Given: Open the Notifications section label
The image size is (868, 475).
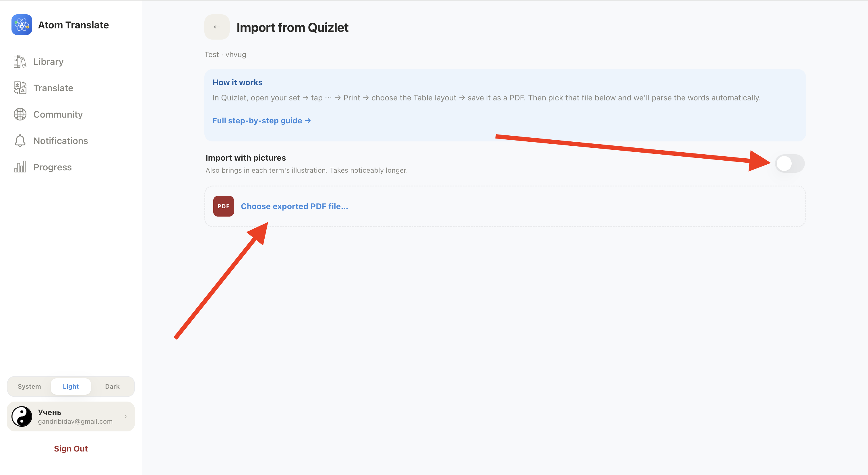Looking at the screenshot, I should coord(61,141).
